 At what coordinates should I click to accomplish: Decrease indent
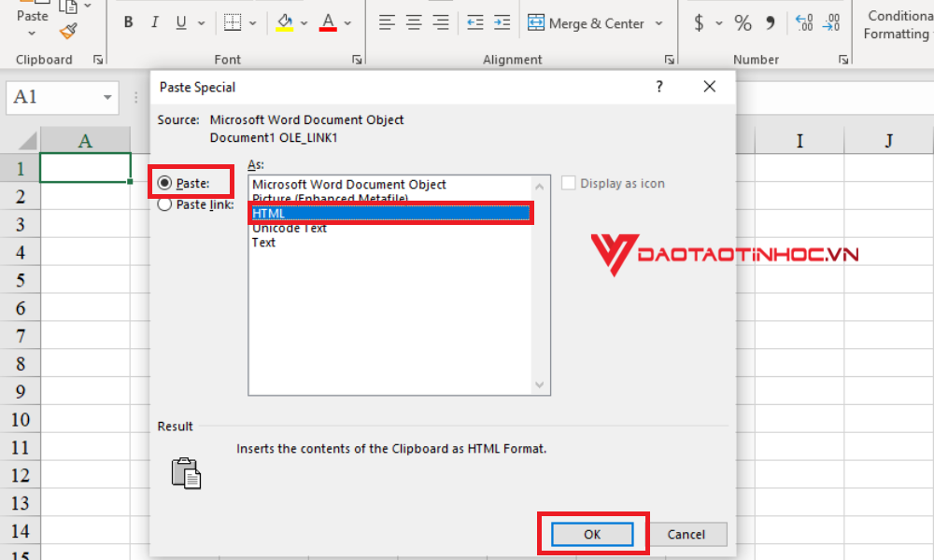pyautogui.click(x=474, y=22)
